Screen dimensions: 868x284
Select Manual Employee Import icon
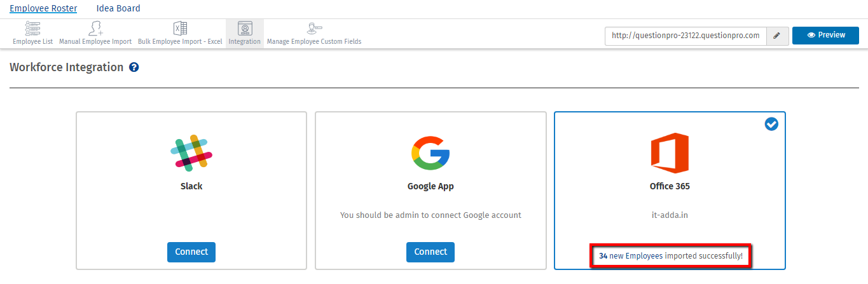(95, 29)
